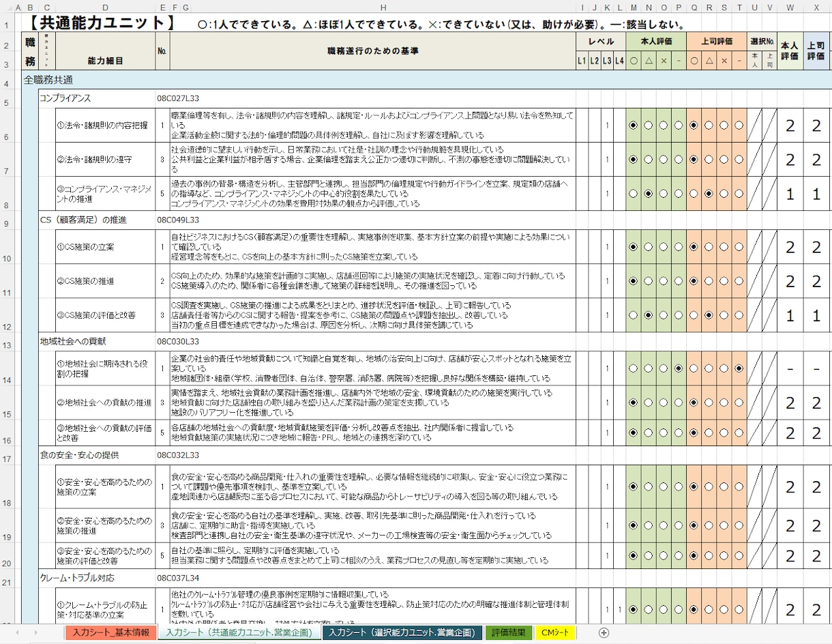Select 上司評価 △ for ①地域社会に期待される役割の把握
Image resolution: width=832 pixels, height=644 pixels.
pyautogui.click(x=709, y=368)
